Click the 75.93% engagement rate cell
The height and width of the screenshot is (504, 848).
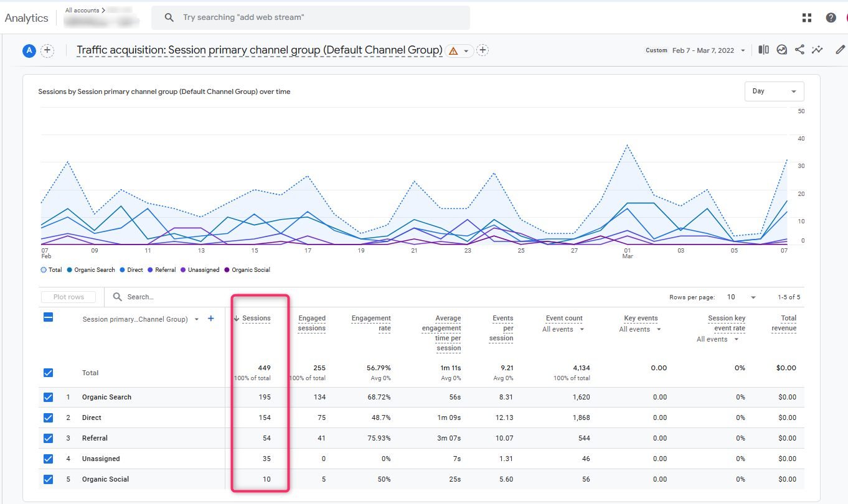379,438
